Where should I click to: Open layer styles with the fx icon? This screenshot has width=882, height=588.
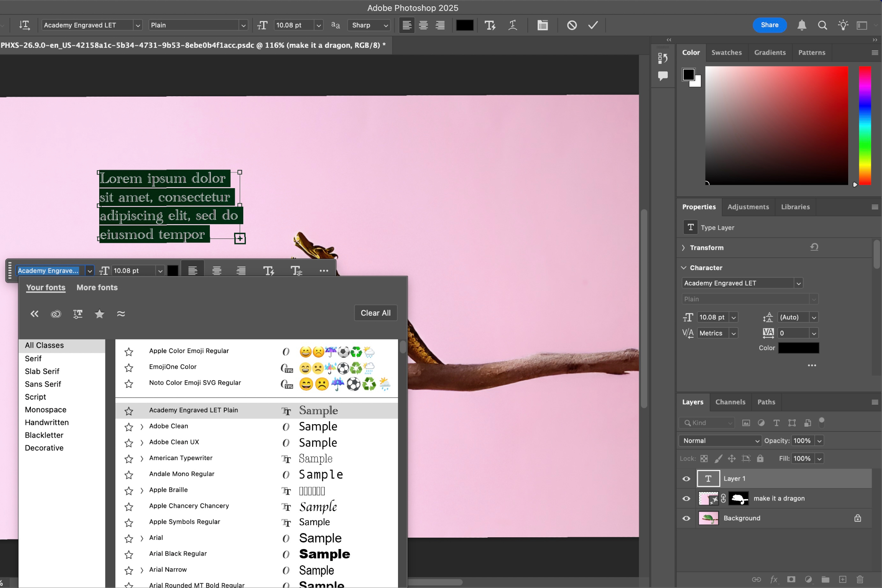tap(774, 580)
